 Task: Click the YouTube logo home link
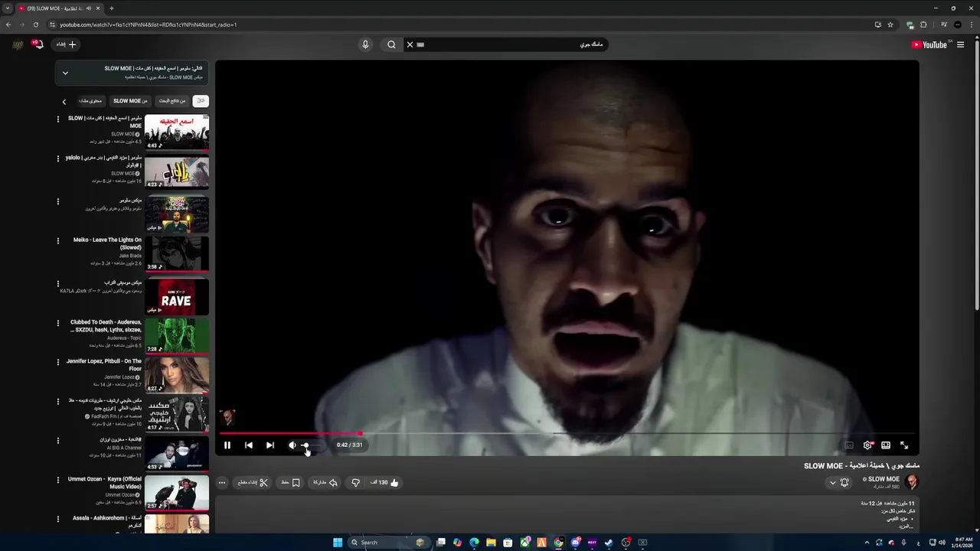coord(929,44)
